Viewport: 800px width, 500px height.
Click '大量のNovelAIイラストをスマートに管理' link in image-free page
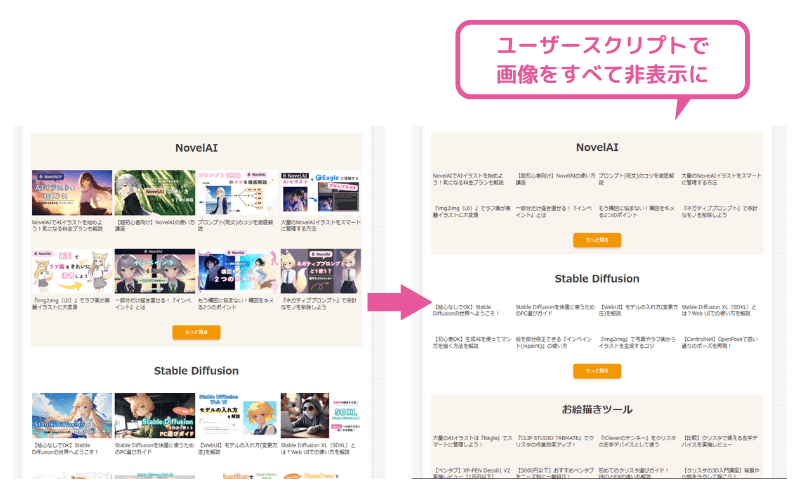(721, 179)
